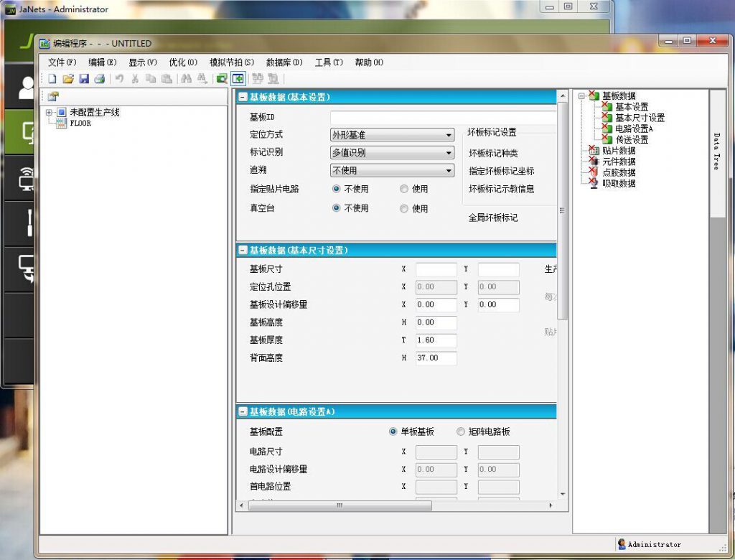Select 使用 for 真空台

pyautogui.click(x=404, y=209)
